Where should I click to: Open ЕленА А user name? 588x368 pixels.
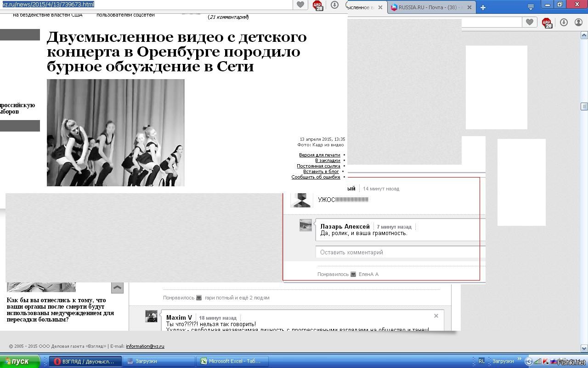click(x=368, y=274)
